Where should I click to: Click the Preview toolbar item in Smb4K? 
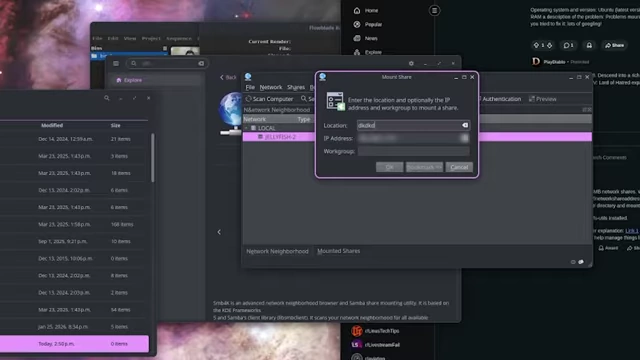[x=542, y=99]
